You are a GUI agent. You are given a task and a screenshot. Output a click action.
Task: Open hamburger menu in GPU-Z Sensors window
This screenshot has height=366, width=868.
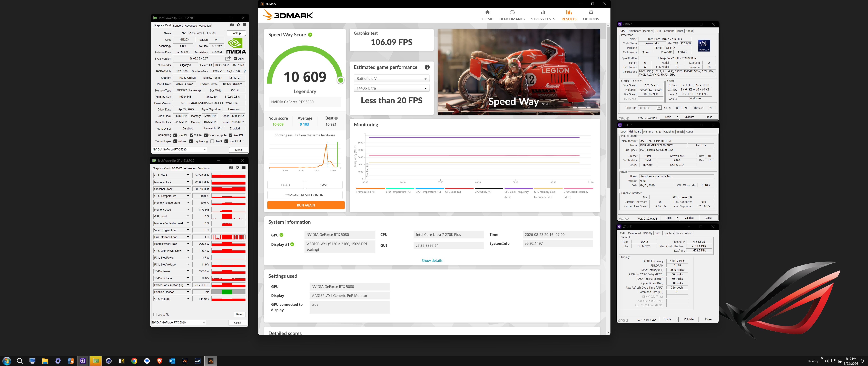244,168
